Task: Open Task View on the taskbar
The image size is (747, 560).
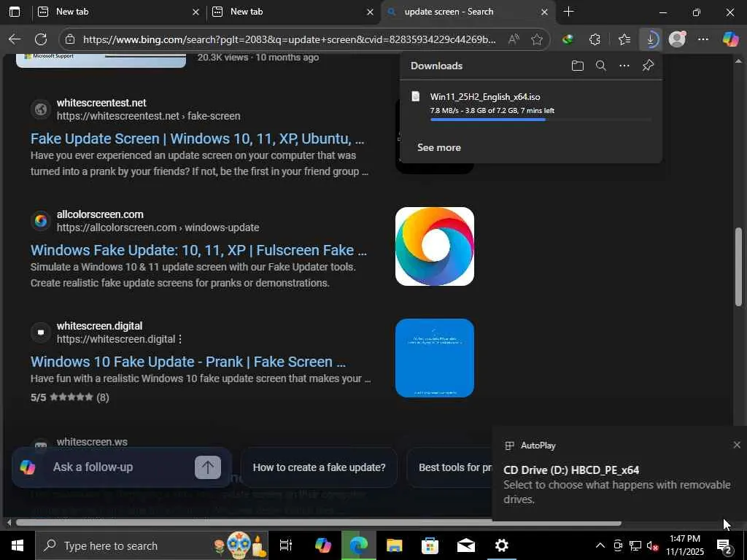Action: 285,545
